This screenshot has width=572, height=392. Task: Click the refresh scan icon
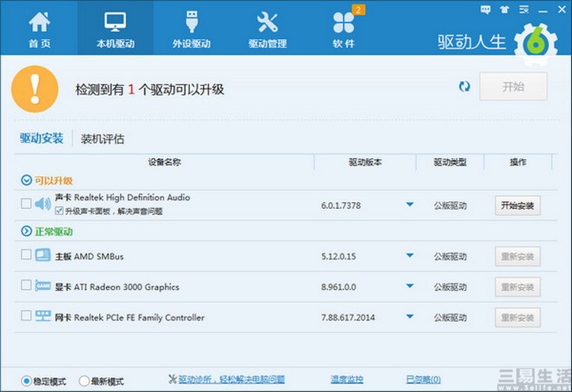coord(464,87)
